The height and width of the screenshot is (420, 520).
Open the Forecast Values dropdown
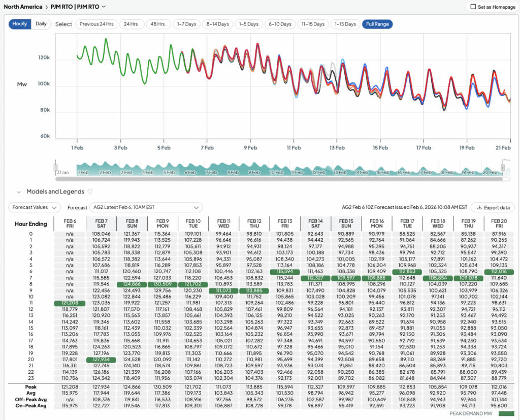click(34, 207)
